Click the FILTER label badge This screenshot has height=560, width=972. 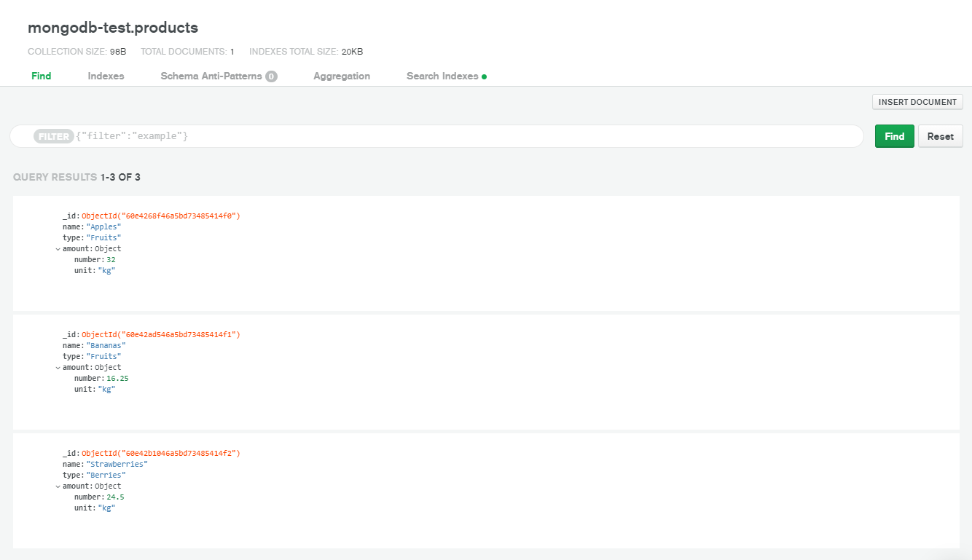point(54,136)
